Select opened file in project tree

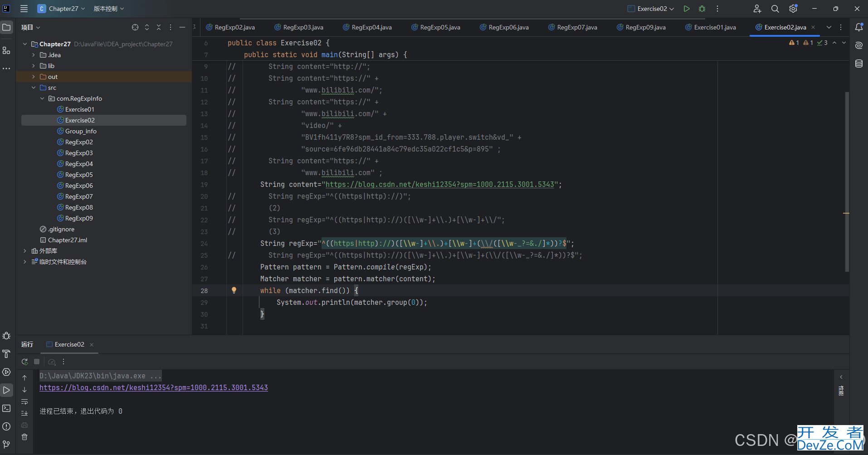pyautogui.click(x=135, y=27)
